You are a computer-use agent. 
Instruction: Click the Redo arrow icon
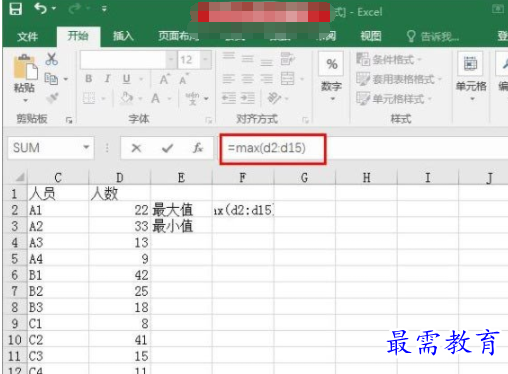(x=75, y=9)
